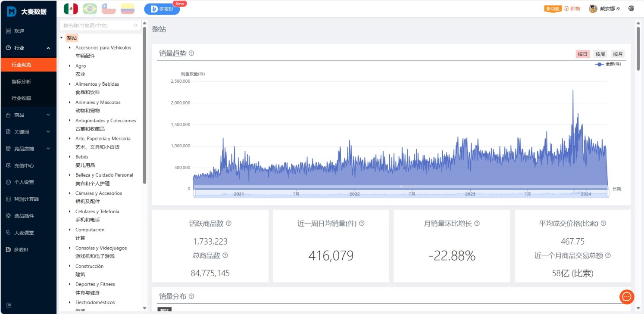
Task: Switch chart to 按日 daily view
Action: [582, 54]
